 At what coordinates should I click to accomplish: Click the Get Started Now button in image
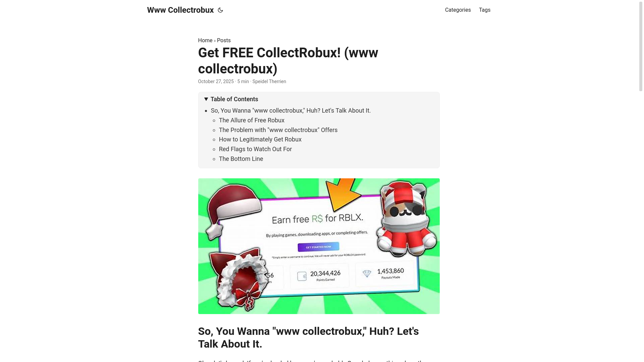[x=318, y=247]
